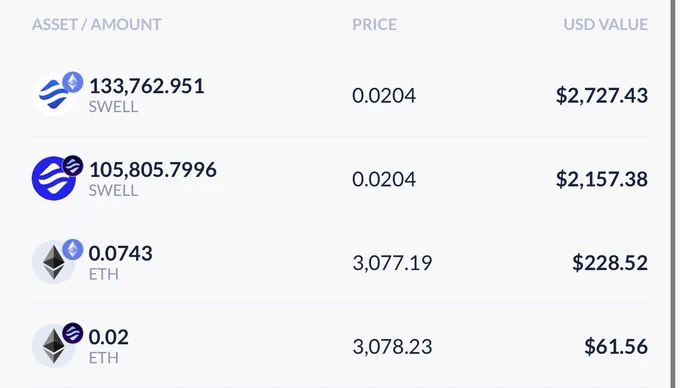Click the 3,077.19 ETH price

pos(392,263)
